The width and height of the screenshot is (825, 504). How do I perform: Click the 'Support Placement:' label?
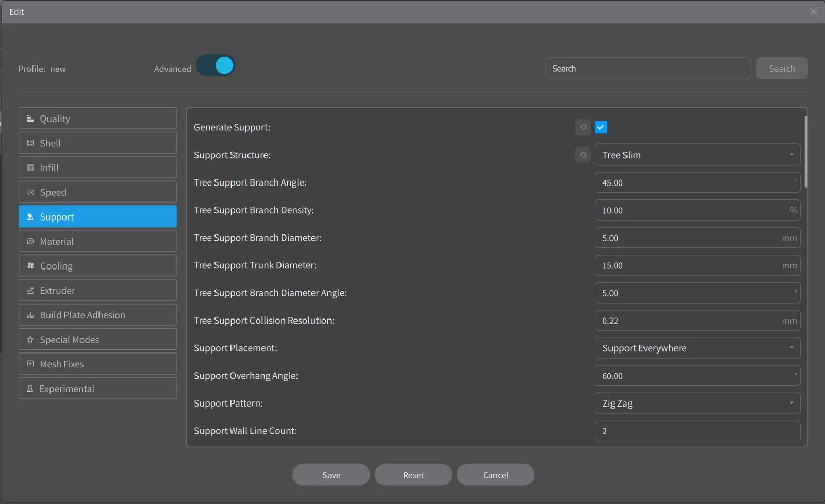pos(236,348)
